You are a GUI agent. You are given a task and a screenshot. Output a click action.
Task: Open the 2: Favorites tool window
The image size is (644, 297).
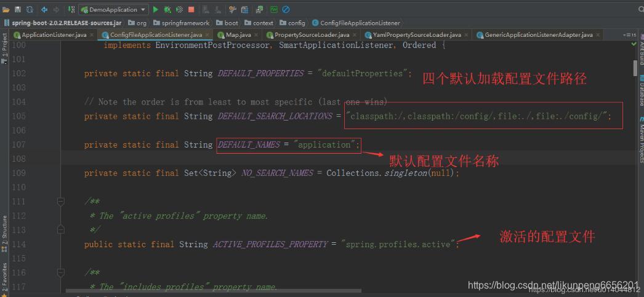4,279
